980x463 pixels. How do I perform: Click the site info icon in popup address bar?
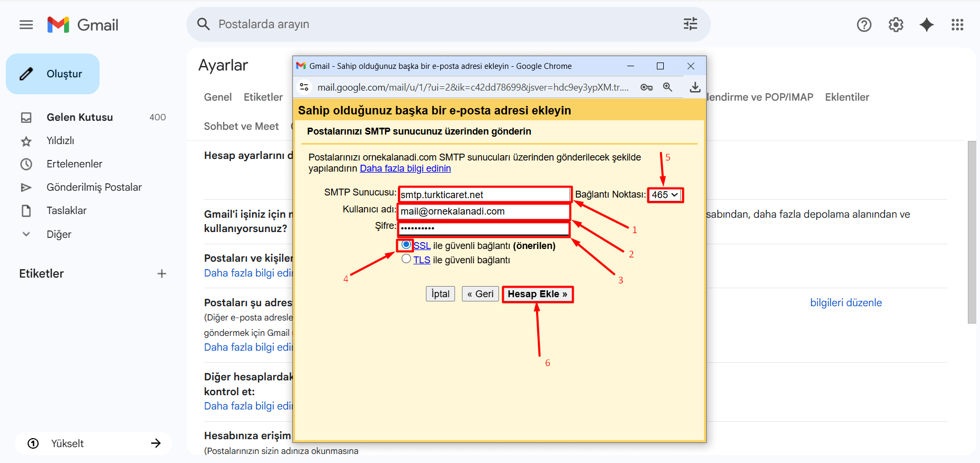pos(304,87)
